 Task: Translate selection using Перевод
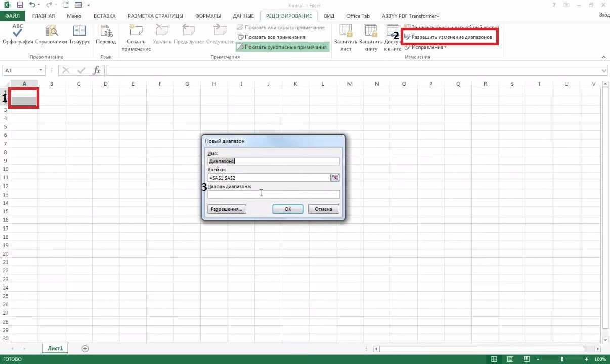106,35
